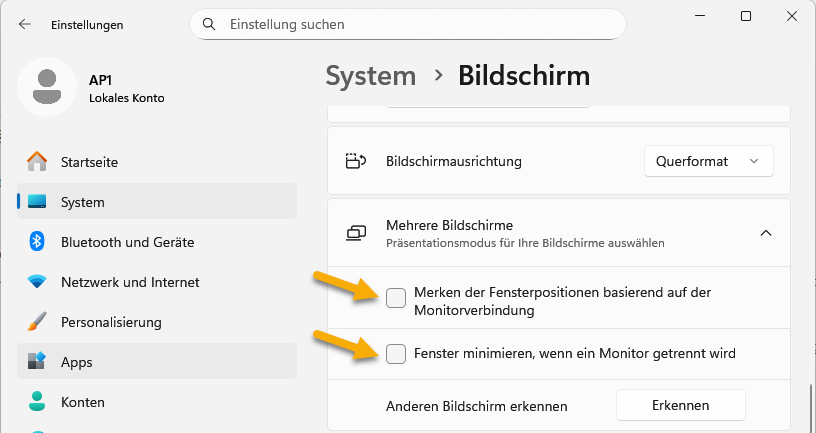Check Fenster minimieren when monitor disconnected

tap(396, 353)
